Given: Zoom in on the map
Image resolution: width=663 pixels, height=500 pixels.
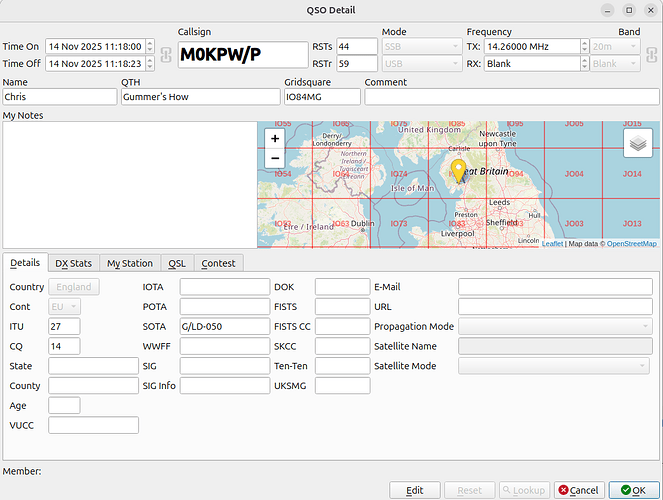Looking at the screenshot, I should (275, 140).
